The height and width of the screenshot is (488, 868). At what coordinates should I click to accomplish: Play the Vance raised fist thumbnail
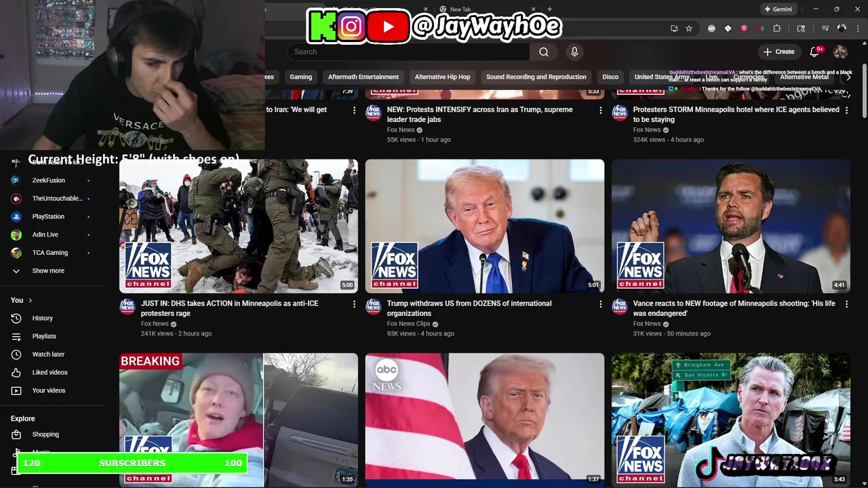coord(731,226)
